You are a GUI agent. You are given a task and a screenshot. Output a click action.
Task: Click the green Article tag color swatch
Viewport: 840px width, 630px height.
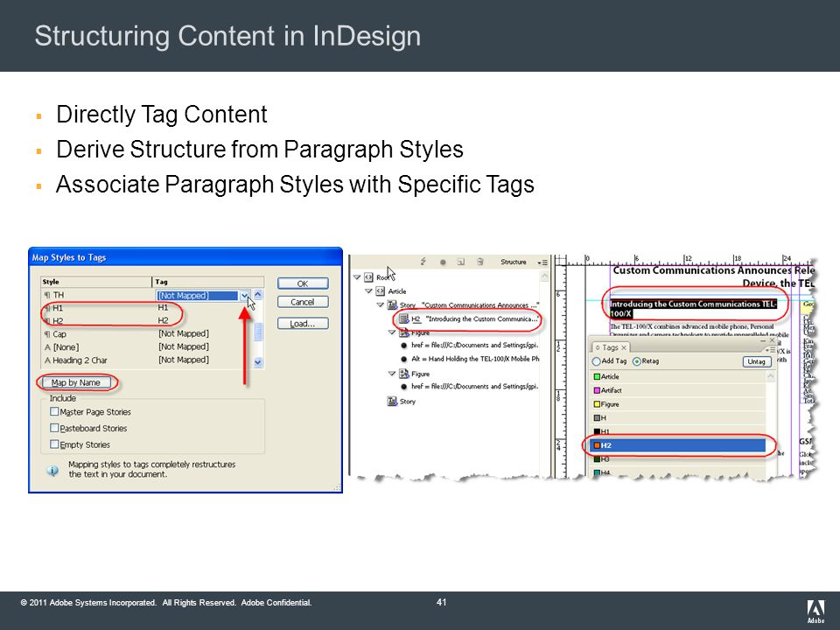click(x=597, y=376)
